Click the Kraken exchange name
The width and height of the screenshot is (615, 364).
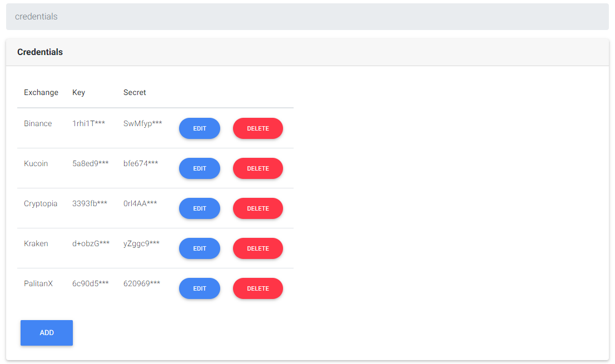(x=36, y=243)
